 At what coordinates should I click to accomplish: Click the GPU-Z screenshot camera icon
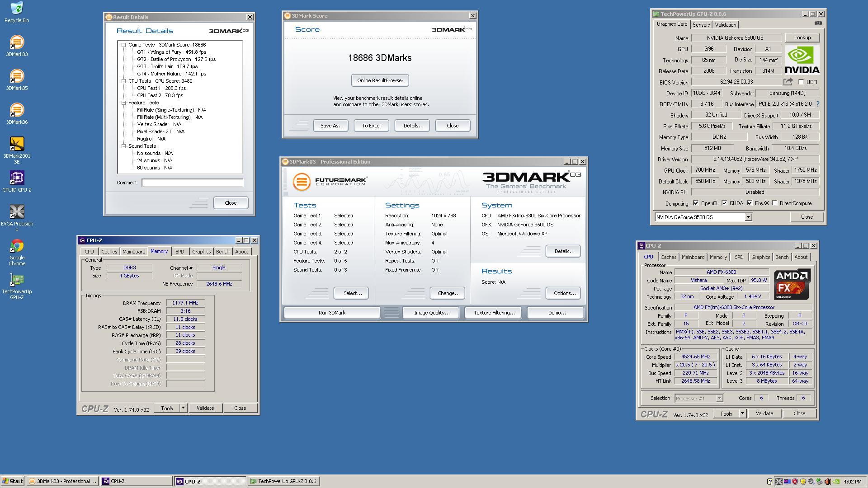pos(818,23)
